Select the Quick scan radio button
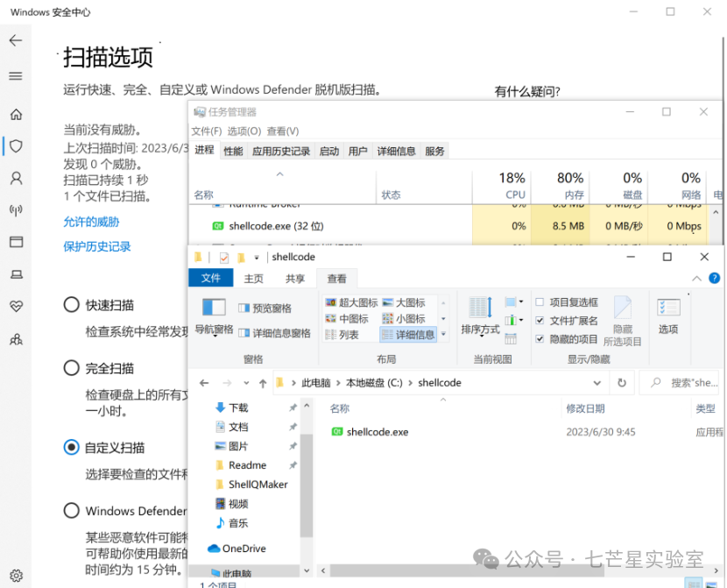This screenshot has height=588, width=727. tap(72, 305)
